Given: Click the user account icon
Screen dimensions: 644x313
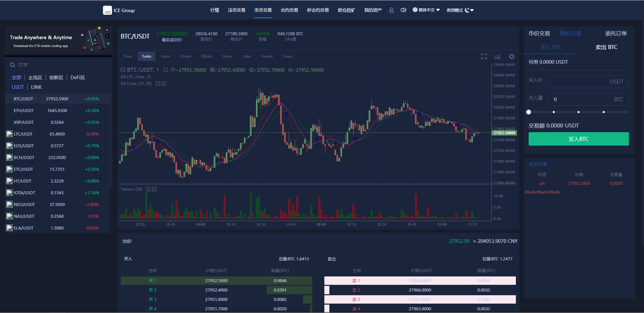Looking at the screenshot, I should (x=391, y=10).
